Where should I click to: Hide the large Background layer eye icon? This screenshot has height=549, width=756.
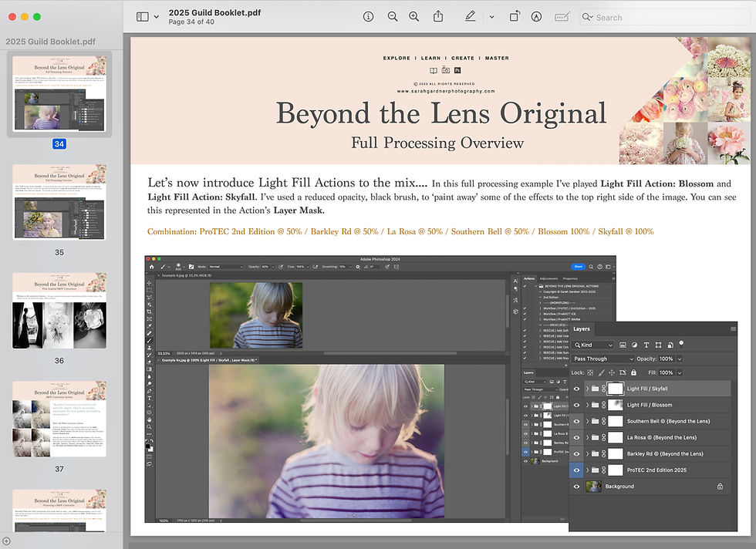(576, 487)
